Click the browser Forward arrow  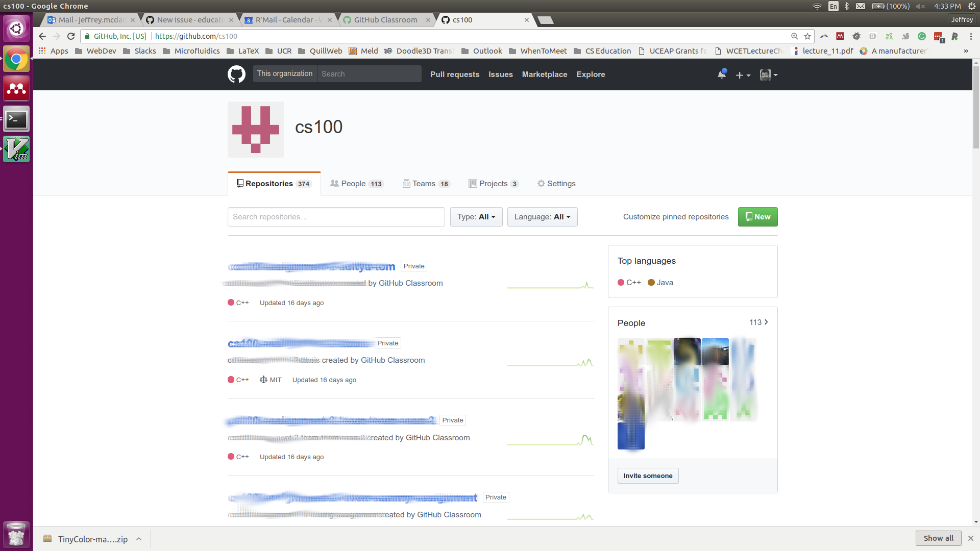(57, 36)
